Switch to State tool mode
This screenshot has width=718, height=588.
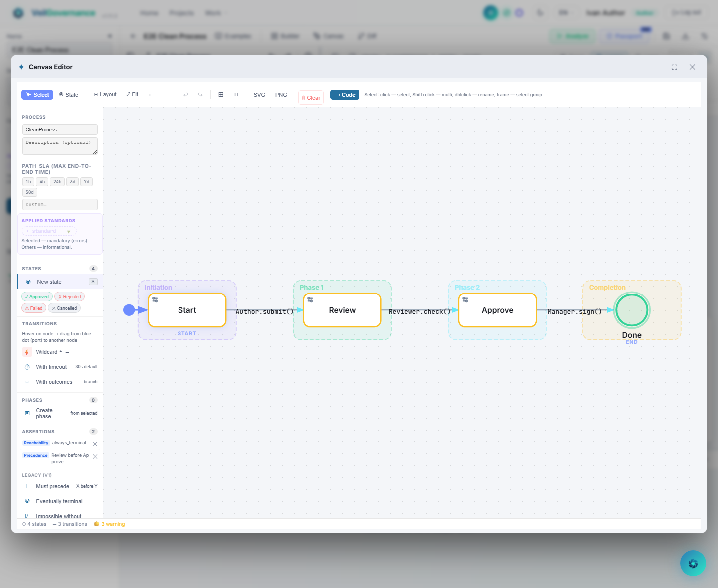(x=69, y=95)
